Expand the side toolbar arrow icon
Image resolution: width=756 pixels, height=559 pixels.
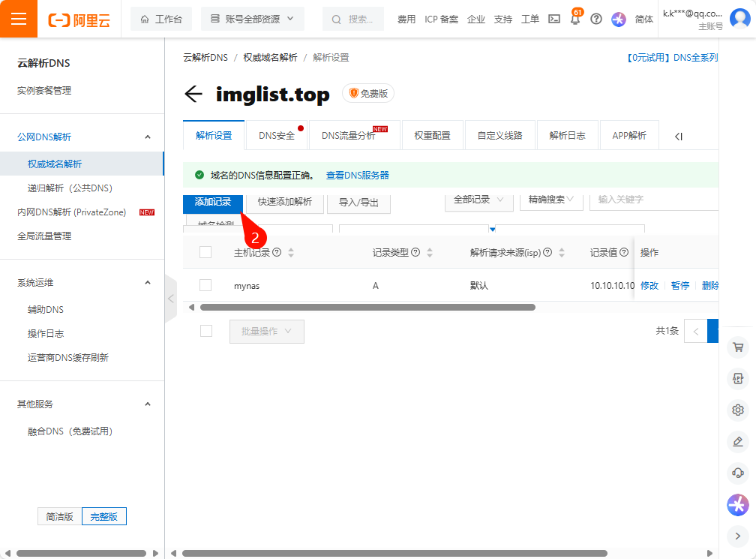[738, 536]
